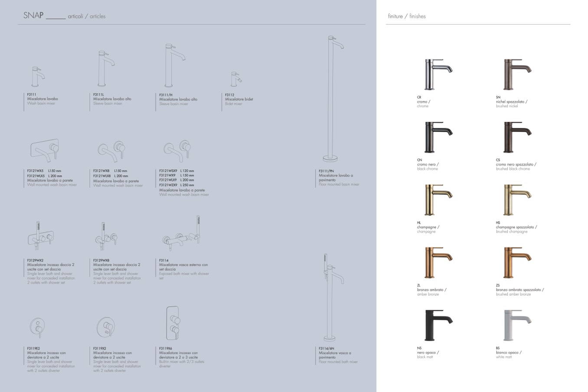Click the F3119X2 product code label

pyautogui.click(x=99, y=348)
